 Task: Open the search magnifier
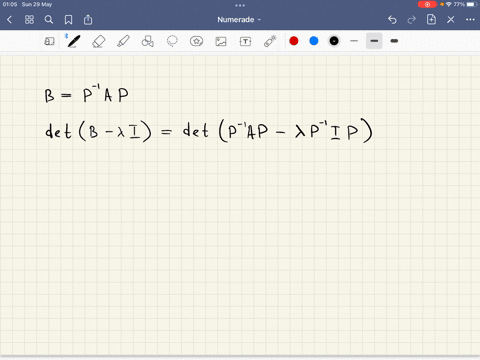tap(49, 20)
